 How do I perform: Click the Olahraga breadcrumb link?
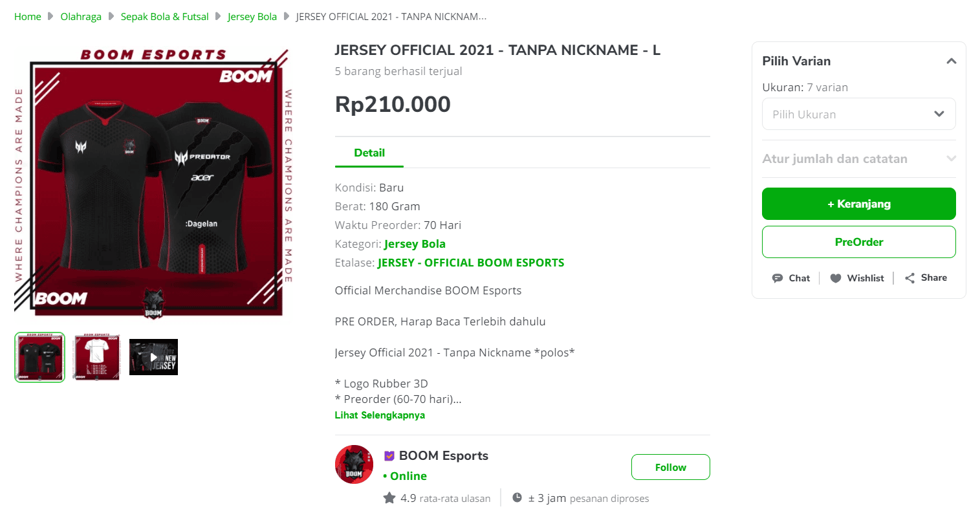coord(81,17)
